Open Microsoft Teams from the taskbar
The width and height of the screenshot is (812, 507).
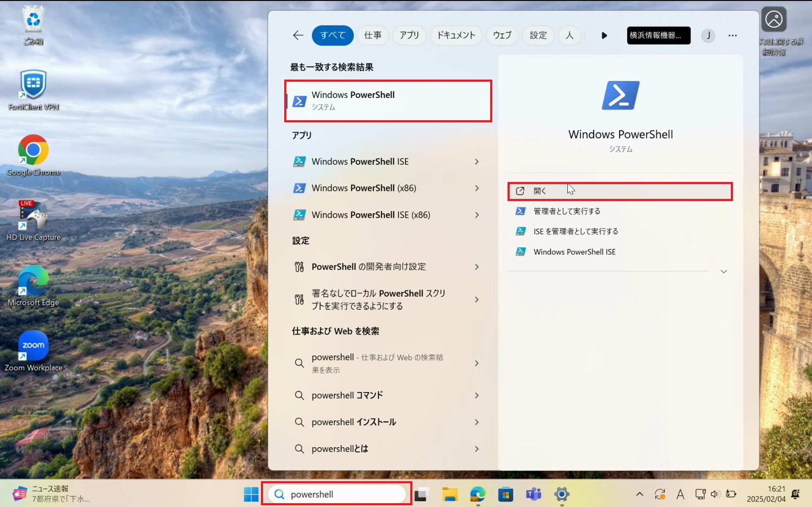tap(534, 494)
